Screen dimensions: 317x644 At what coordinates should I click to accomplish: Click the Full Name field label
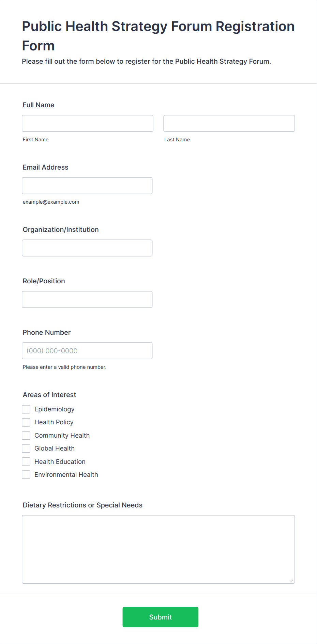click(39, 105)
